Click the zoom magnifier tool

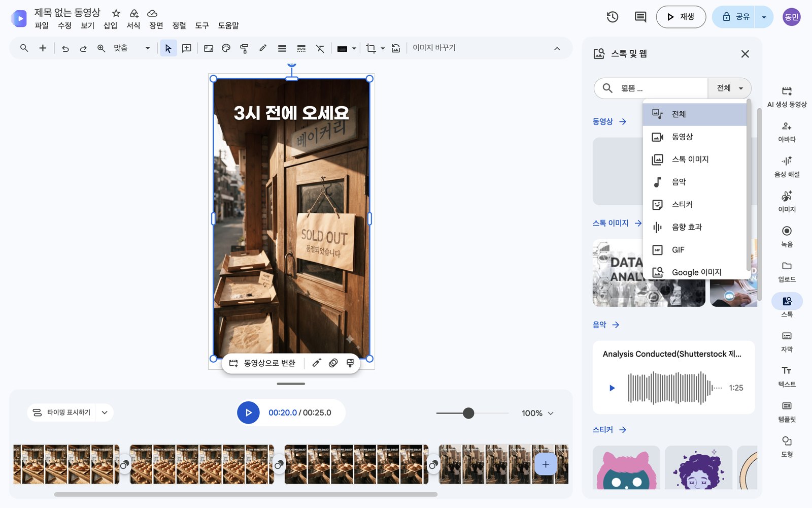coord(101,48)
